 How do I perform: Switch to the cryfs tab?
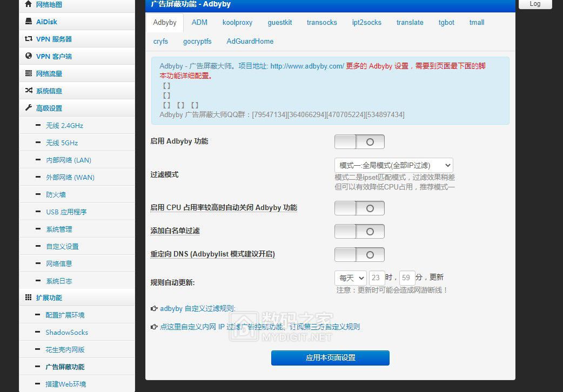(x=160, y=41)
